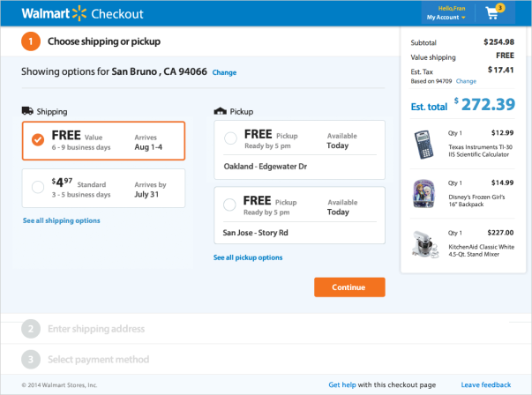Change the San Bruno zip code
Viewport: 532px width, 395px height.
[224, 72]
